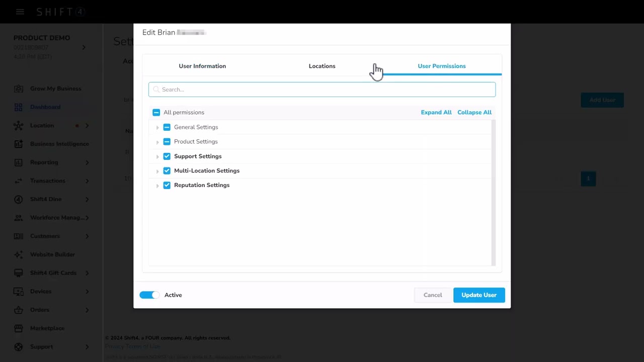This screenshot has width=644, height=362.
Task: Click the Location sidebar icon
Action: tap(19, 125)
